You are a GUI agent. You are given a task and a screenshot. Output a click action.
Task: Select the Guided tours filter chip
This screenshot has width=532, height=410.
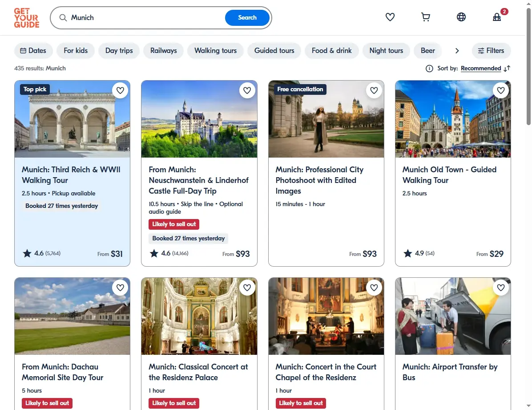pos(274,51)
